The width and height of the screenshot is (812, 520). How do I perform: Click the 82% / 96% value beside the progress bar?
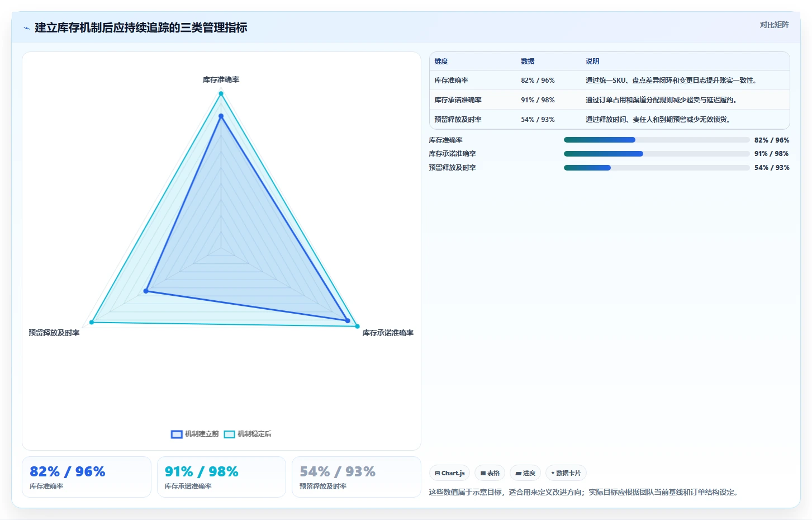point(772,140)
